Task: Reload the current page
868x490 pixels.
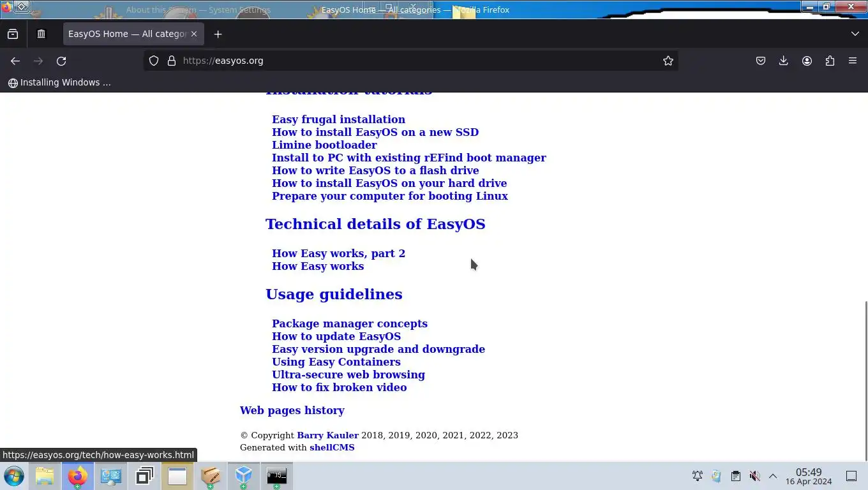Action: click(61, 61)
